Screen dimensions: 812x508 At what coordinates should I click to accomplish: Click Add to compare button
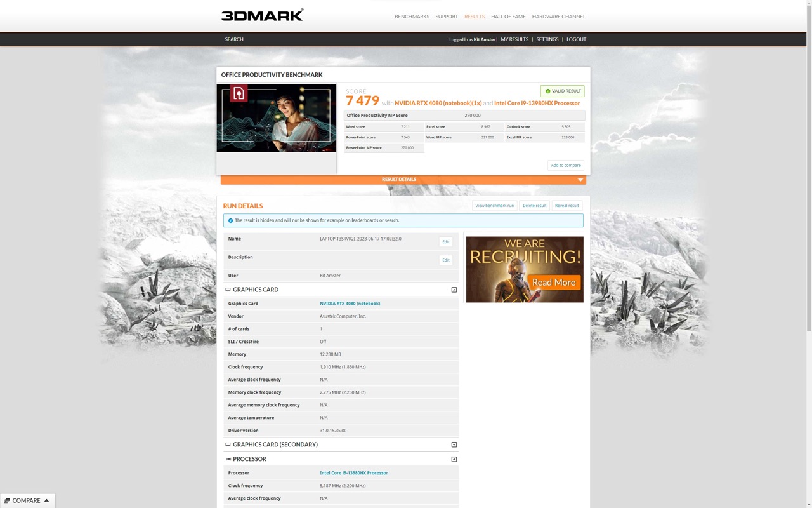pyautogui.click(x=566, y=165)
